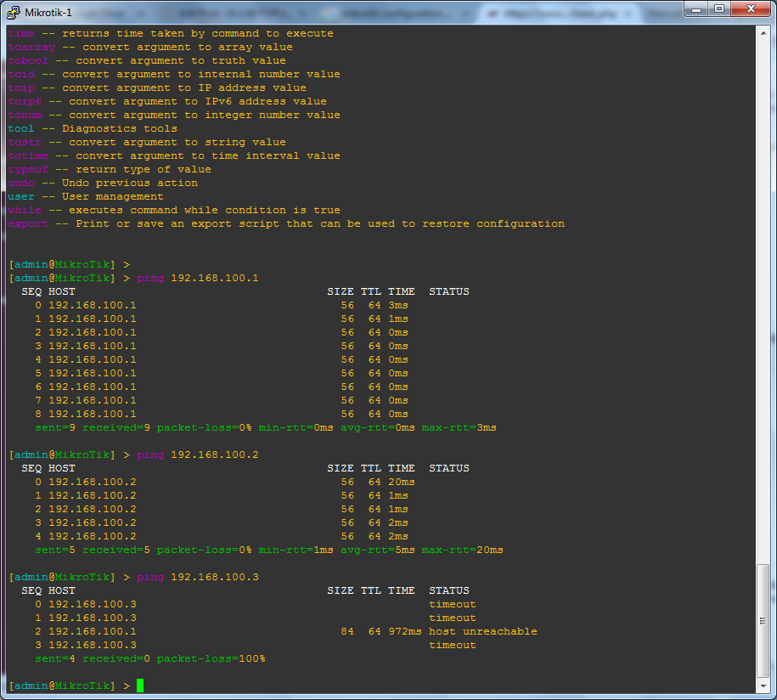777x700 pixels.
Task: Click the vertical scrollbar thumb
Action: (763, 620)
